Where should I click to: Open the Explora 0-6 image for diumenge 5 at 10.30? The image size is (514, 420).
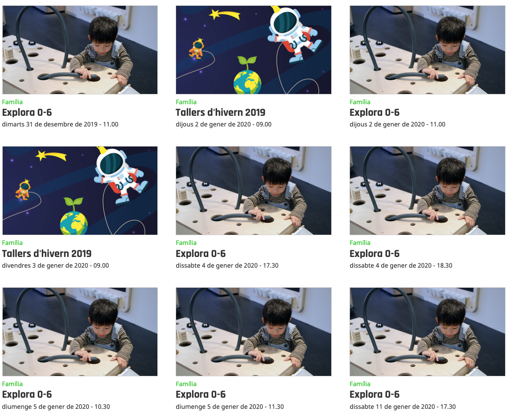tap(80, 332)
